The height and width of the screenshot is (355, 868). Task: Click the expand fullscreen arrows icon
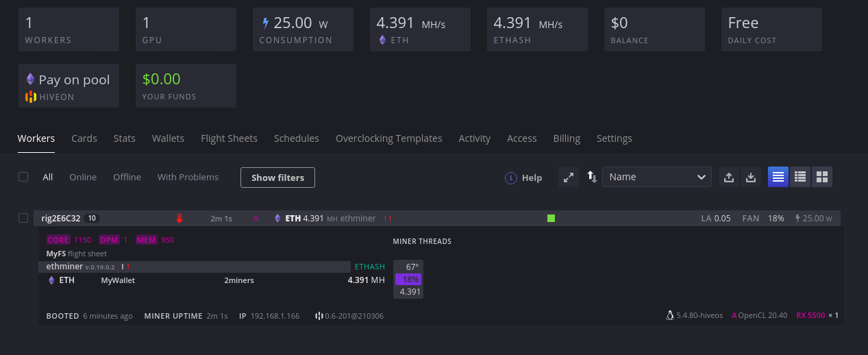pyautogui.click(x=568, y=177)
